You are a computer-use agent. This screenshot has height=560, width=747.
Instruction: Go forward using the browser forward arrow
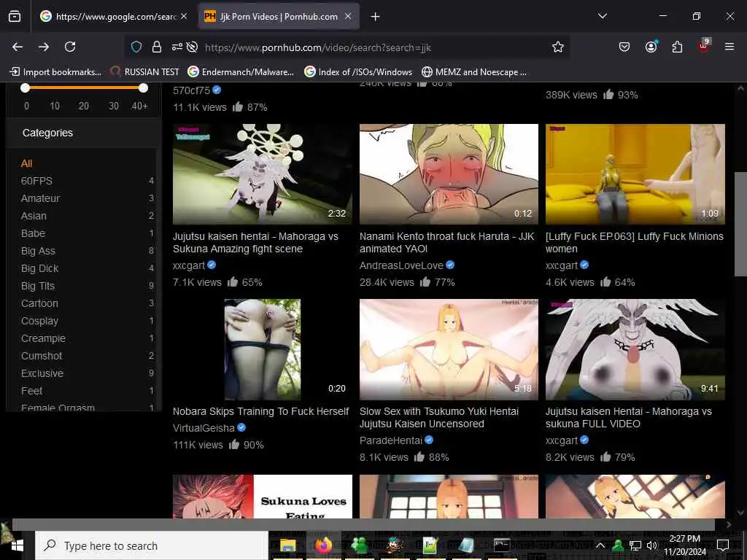[x=44, y=47]
